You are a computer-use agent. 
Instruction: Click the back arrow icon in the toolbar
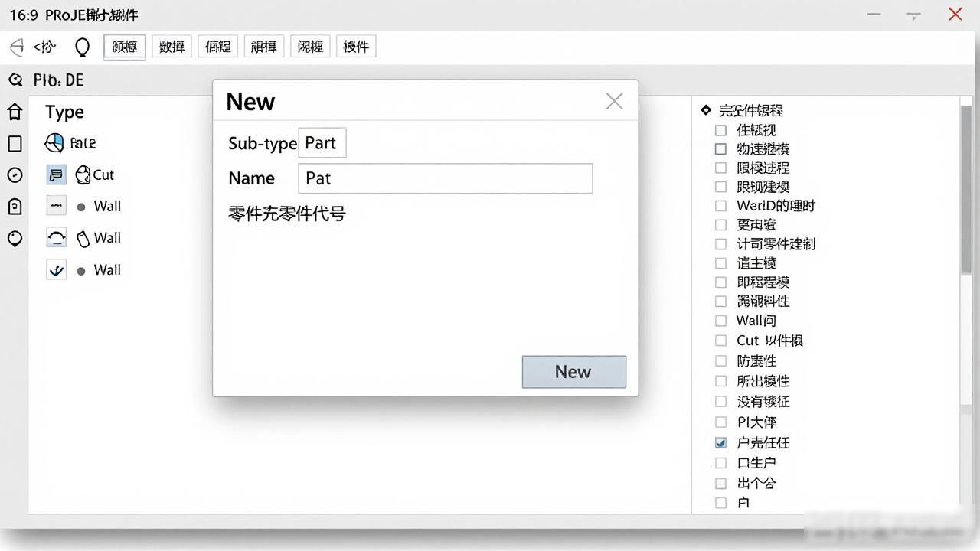17,47
